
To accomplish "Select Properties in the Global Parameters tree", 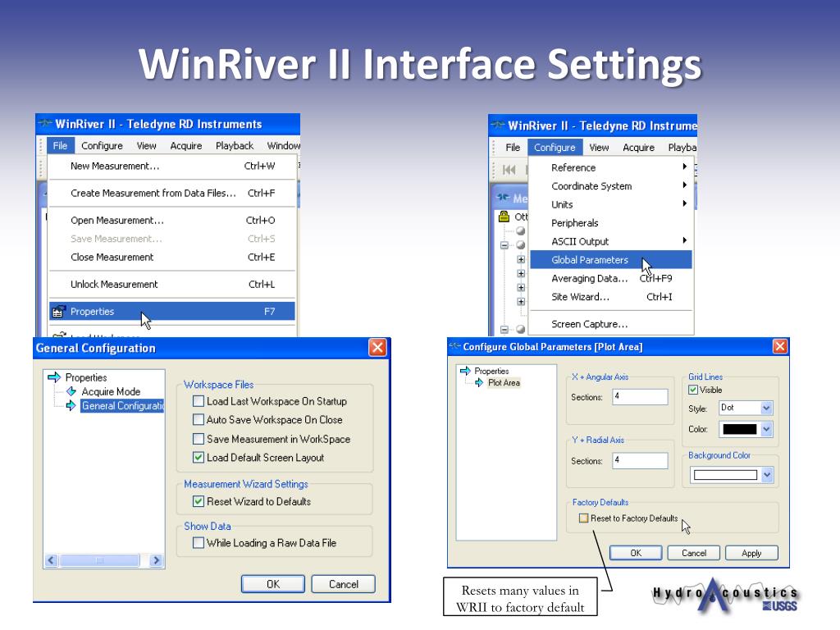I will pos(491,371).
